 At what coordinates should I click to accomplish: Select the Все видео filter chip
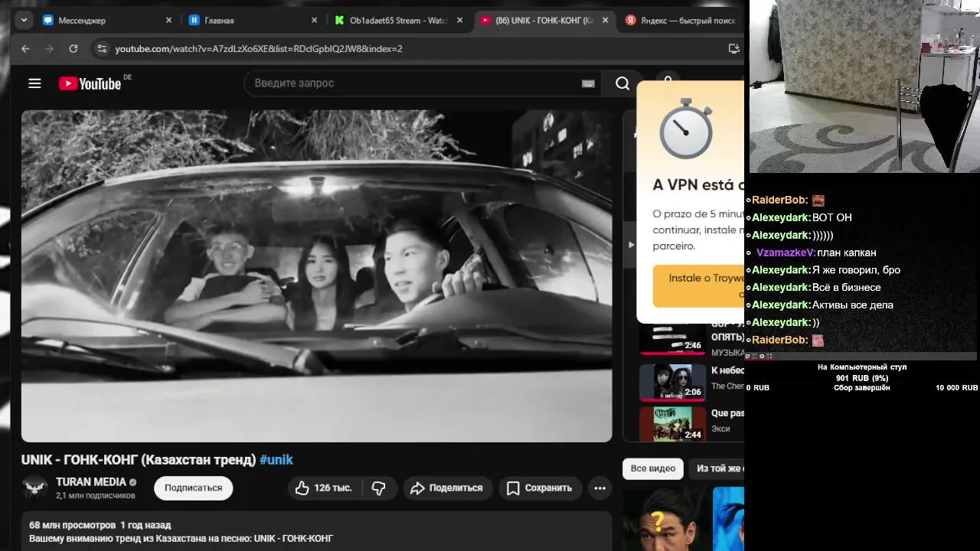(x=653, y=468)
